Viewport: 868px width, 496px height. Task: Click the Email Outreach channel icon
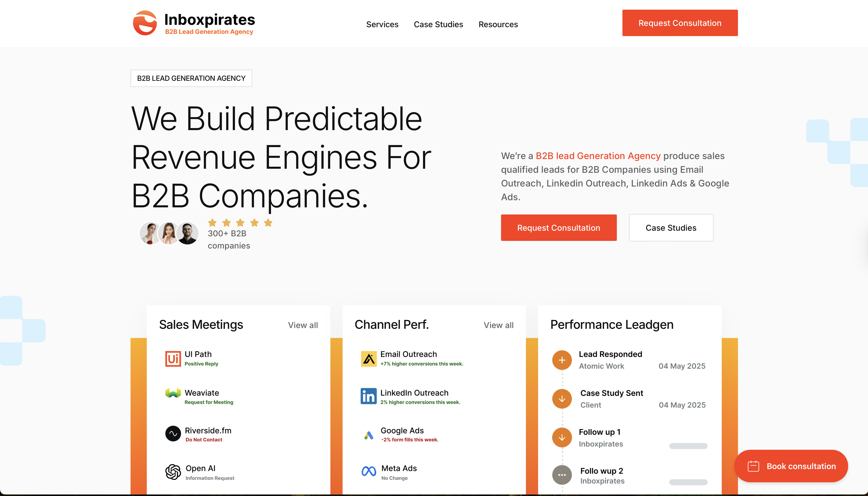(368, 359)
